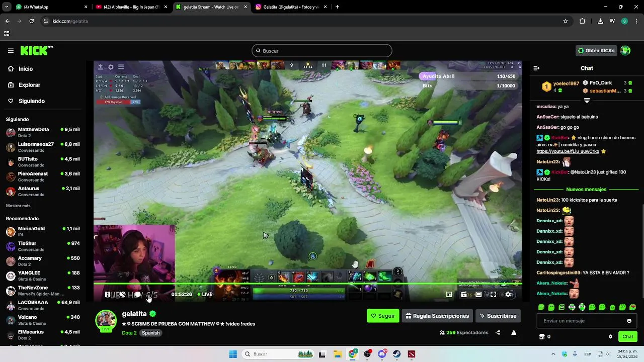Open tab search dropdown arrow
644x362 pixels.
pos(7,7)
